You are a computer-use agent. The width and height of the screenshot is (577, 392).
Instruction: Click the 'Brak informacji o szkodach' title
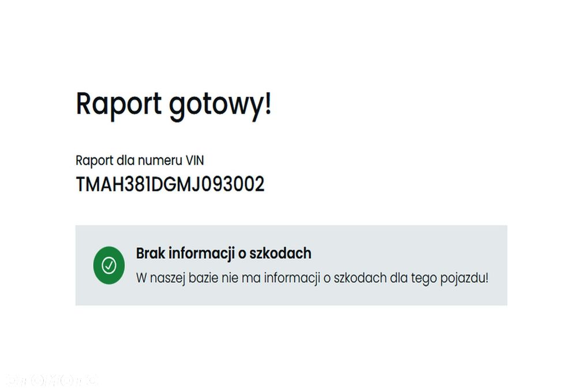[224, 254]
